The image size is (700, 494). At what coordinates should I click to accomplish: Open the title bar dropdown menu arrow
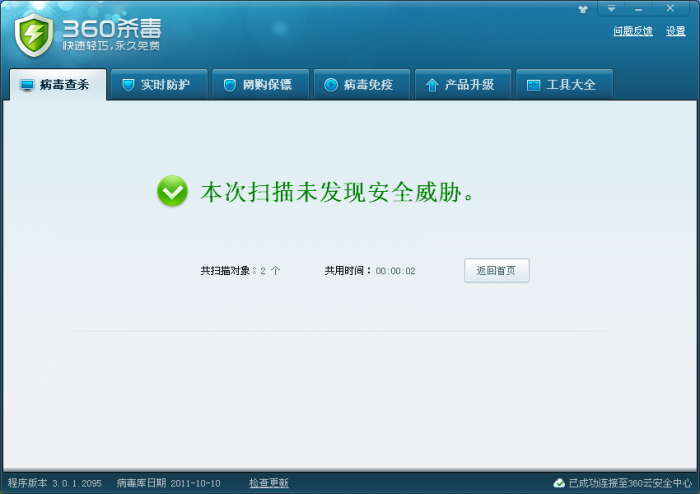611,8
